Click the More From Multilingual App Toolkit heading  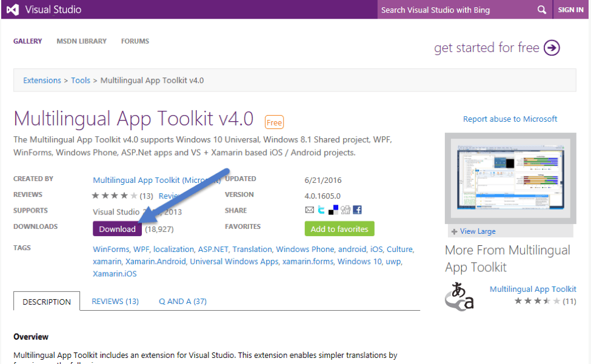(x=507, y=259)
